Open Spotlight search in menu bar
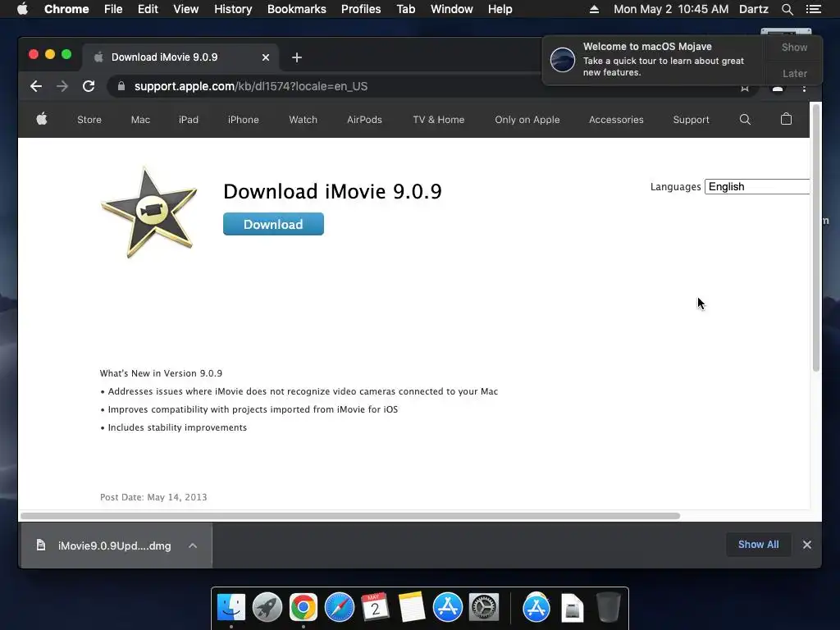Screen dimensions: 840x630 coord(787,9)
